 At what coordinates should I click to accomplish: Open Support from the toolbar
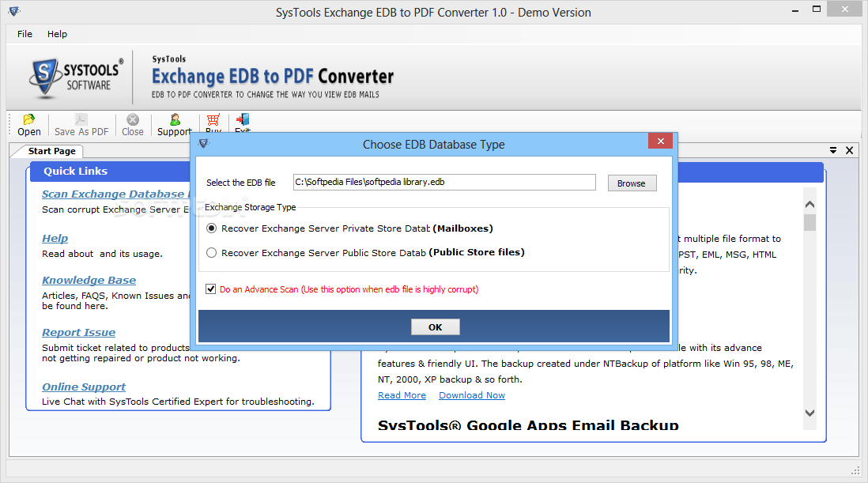(x=175, y=125)
